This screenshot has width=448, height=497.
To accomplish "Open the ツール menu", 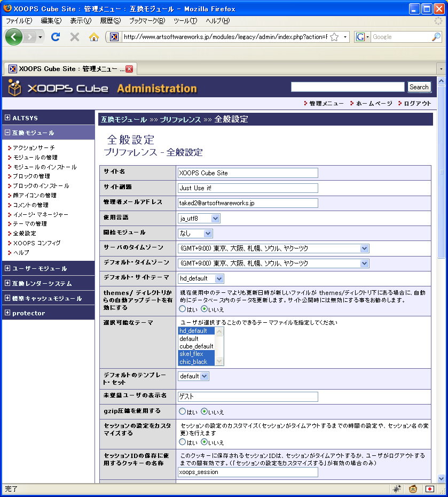I will [x=185, y=21].
